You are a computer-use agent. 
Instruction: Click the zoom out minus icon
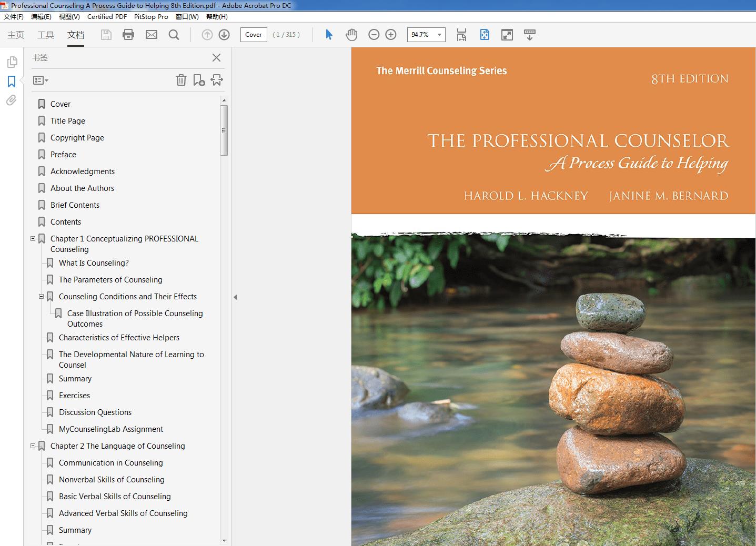374,35
